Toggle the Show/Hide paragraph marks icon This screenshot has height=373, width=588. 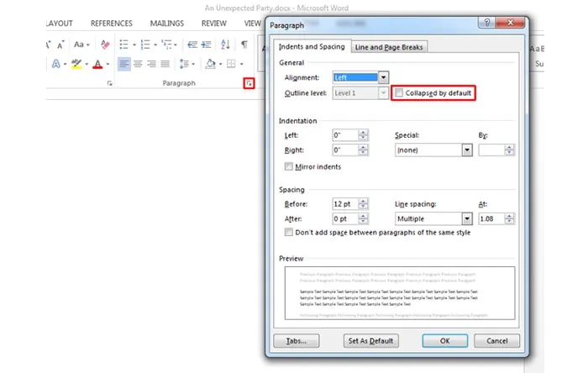coord(244,45)
